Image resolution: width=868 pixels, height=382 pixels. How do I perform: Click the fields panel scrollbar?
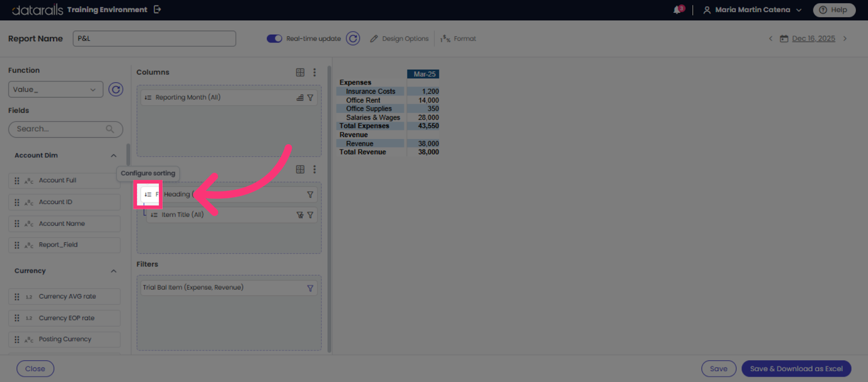(x=128, y=155)
